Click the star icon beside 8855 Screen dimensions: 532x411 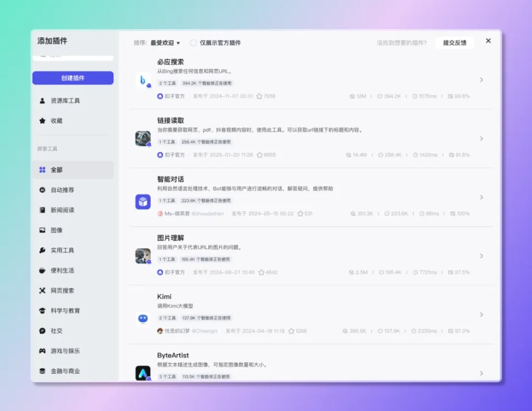click(x=259, y=155)
